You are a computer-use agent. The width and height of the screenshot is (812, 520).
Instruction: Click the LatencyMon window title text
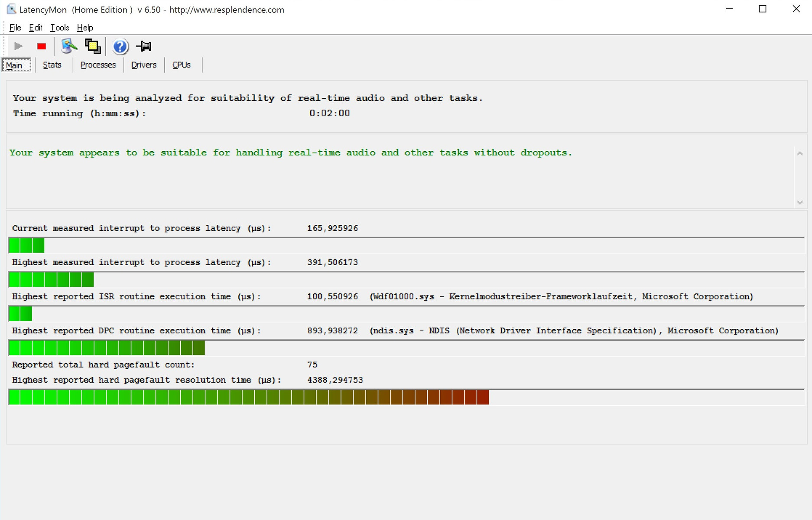coord(152,10)
